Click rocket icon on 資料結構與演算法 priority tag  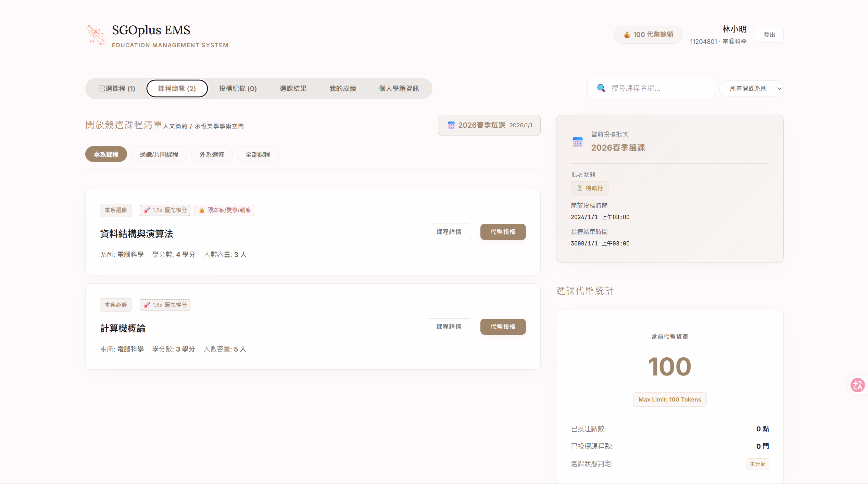click(x=147, y=210)
